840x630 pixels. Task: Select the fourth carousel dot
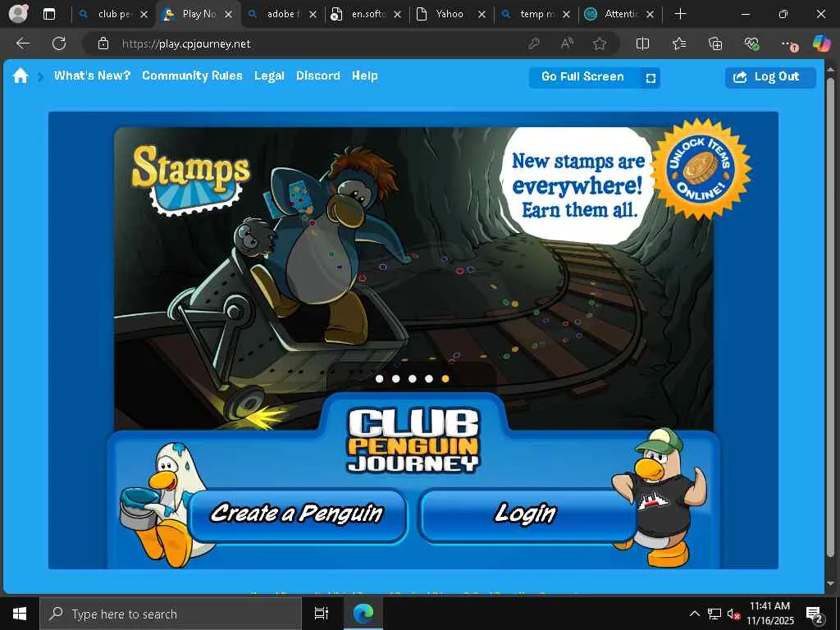(428, 379)
